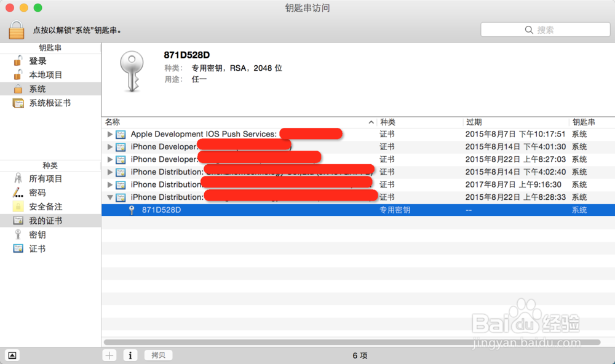Click the lock icon to unlock System keychain
This screenshot has height=364, width=615.
[17, 30]
